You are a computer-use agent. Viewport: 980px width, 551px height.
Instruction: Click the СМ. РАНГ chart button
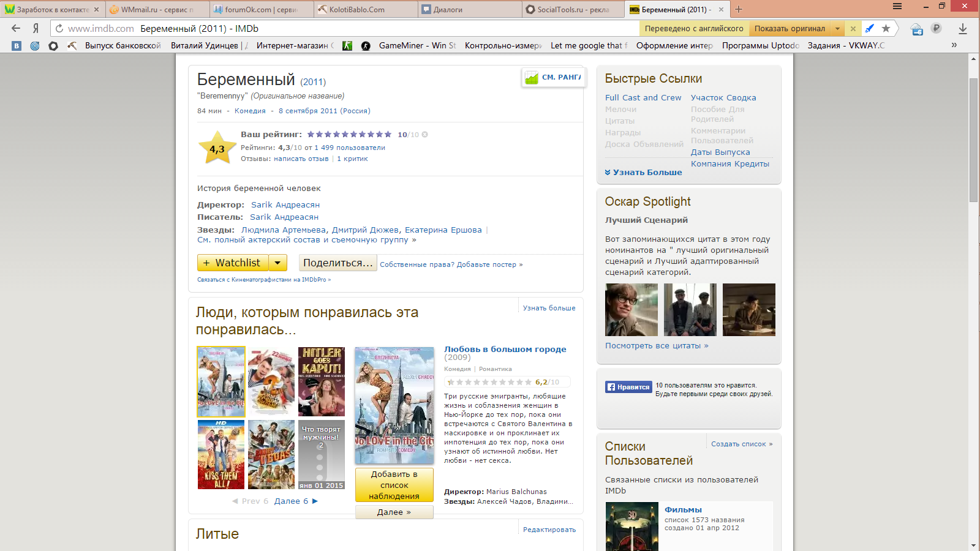point(553,77)
